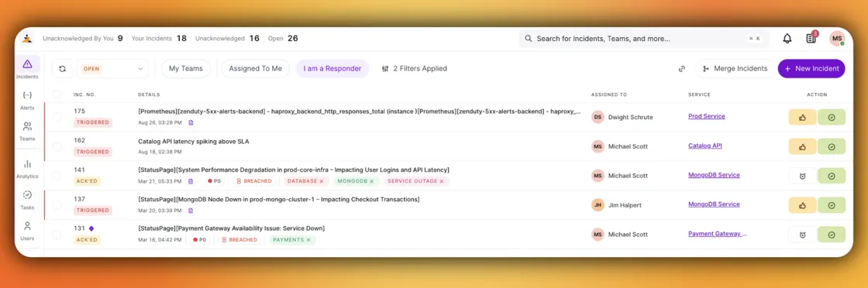Open notes icon on incident 141
This screenshot has height=288, width=868.
coord(191,180)
